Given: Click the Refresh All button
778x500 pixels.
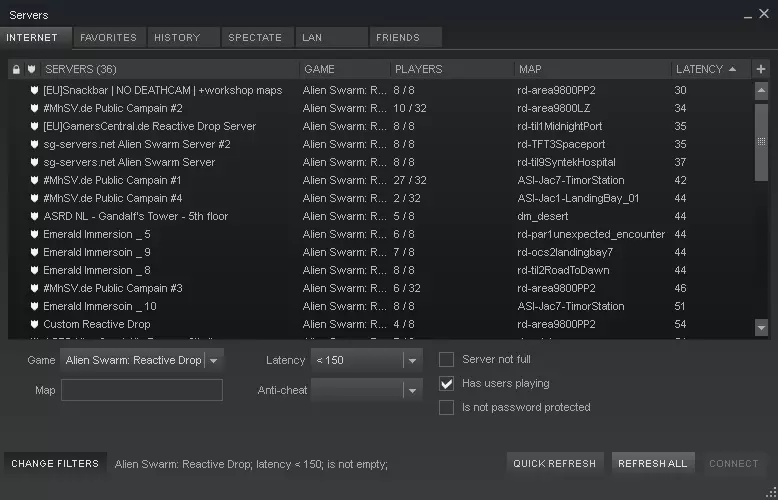Looking at the screenshot, I should (x=652, y=464).
